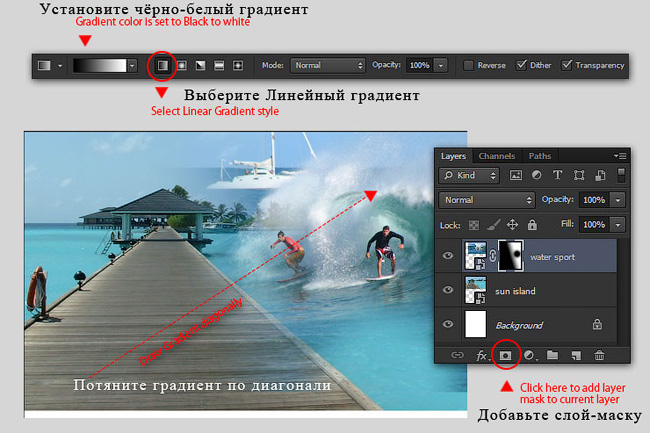
Task: Click the Gradient tool preset icon
Action: click(x=44, y=65)
